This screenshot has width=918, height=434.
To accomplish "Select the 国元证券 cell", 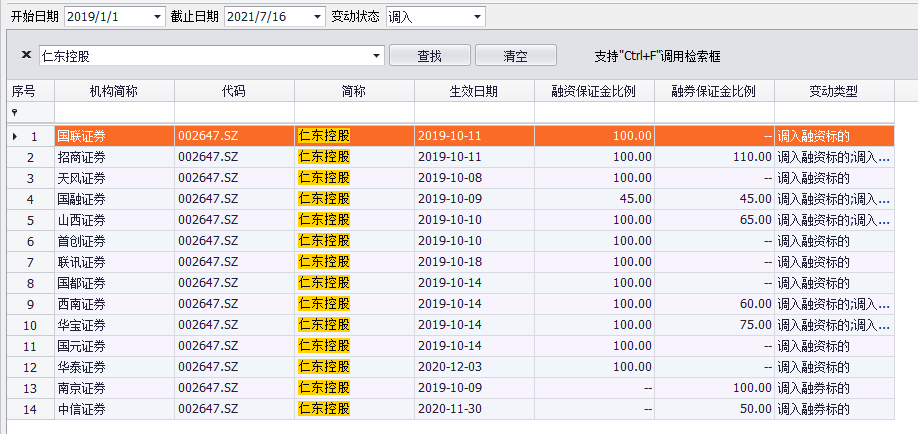I will tap(114, 346).
